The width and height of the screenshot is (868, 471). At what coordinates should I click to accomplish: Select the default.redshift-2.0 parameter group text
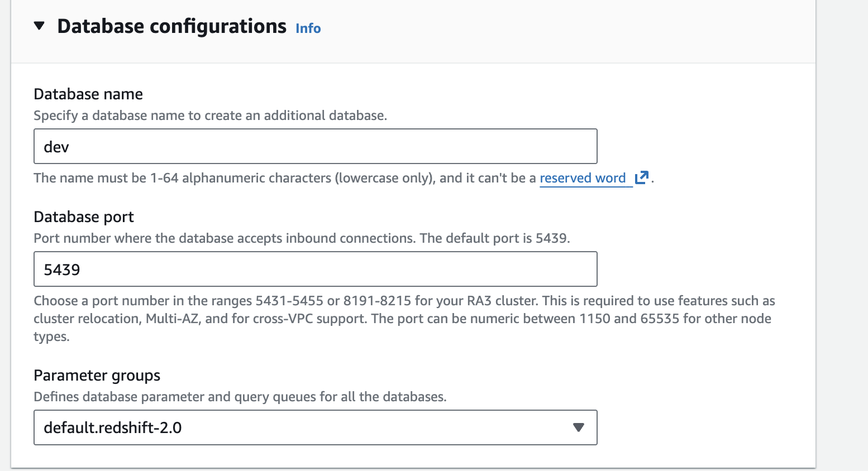[x=113, y=427]
